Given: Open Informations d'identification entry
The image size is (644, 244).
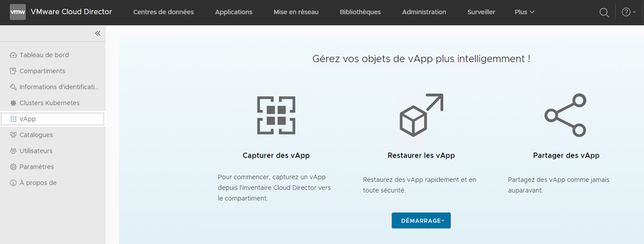Looking at the screenshot, I should (x=59, y=87).
